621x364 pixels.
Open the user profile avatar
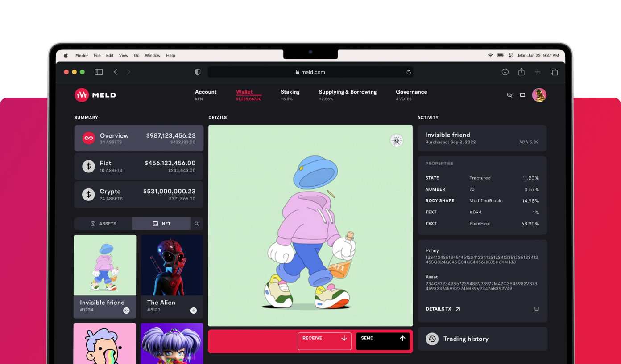pos(539,95)
